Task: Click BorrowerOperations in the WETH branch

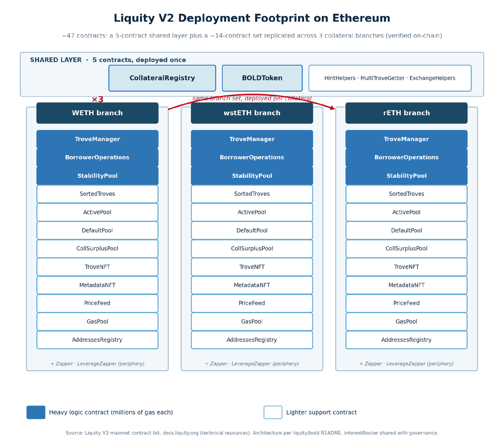Action: coord(97,157)
